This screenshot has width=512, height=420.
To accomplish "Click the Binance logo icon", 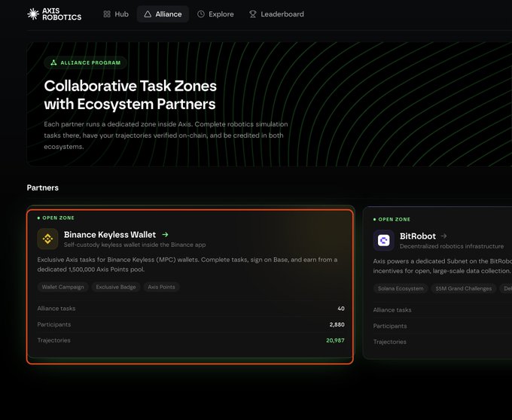I will click(47, 239).
